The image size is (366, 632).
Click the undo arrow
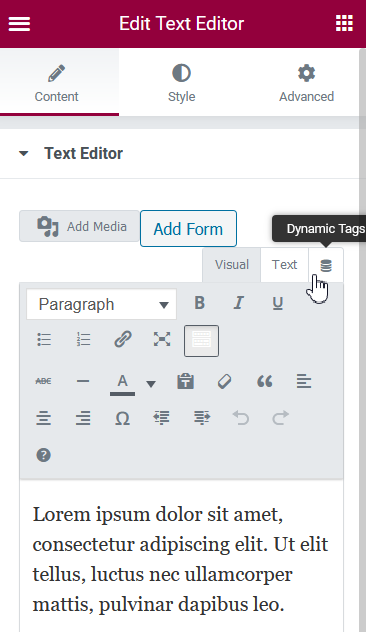click(x=241, y=418)
